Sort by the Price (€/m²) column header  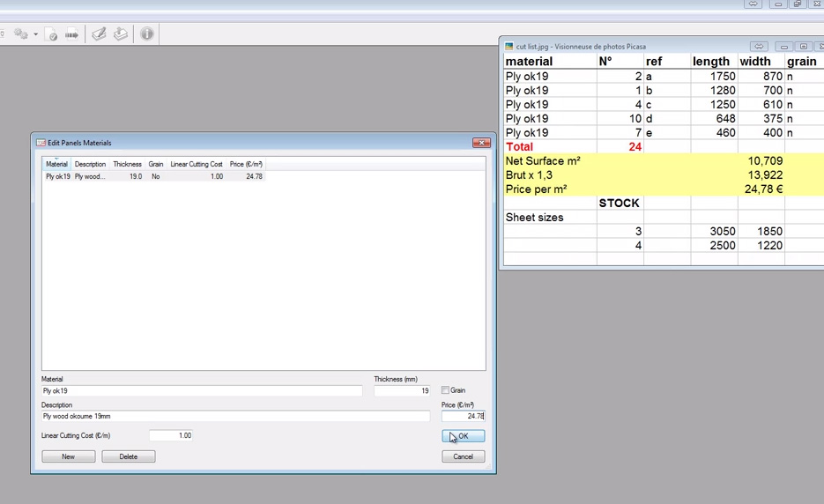click(246, 164)
